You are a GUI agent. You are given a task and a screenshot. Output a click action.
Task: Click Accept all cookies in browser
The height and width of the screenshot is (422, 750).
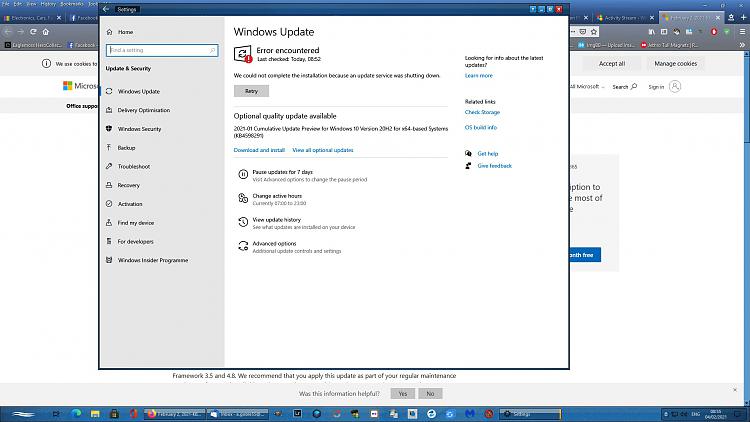point(612,64)
